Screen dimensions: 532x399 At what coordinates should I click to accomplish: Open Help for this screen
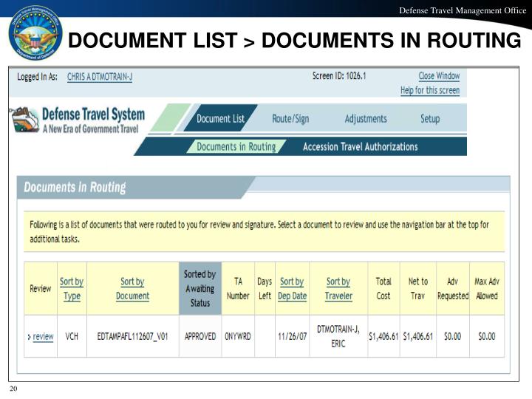point(429,90)
